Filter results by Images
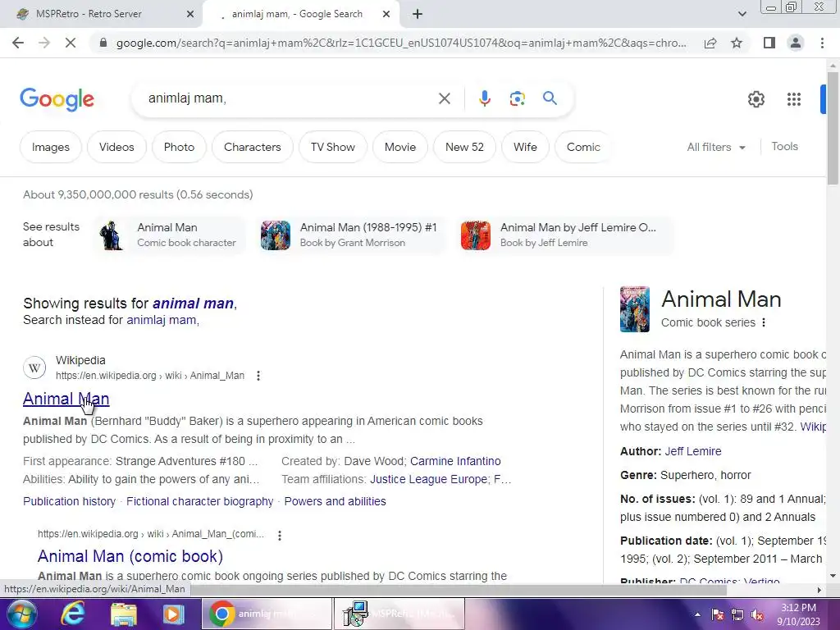This screenshot has height=630, width=840. pos(51,147)
